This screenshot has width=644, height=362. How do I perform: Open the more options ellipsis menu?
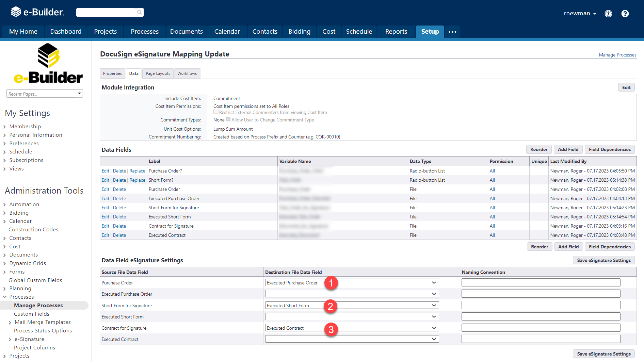(452, 32)
